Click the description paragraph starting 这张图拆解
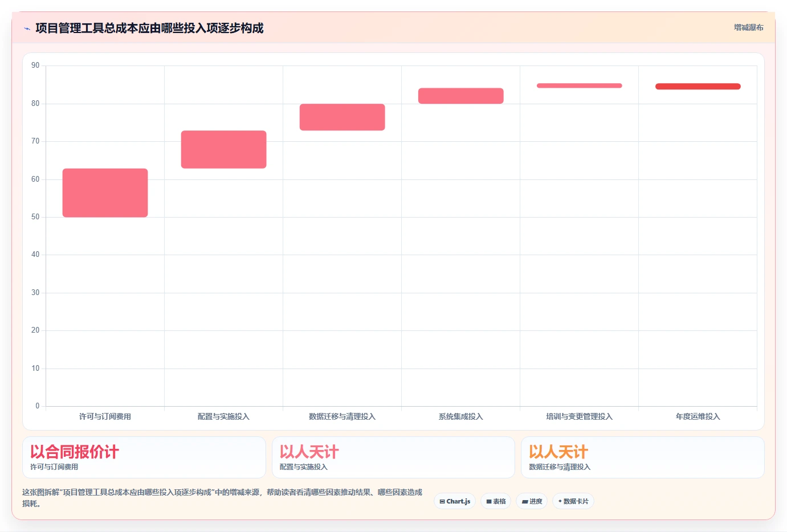 [x=222, y=498]
